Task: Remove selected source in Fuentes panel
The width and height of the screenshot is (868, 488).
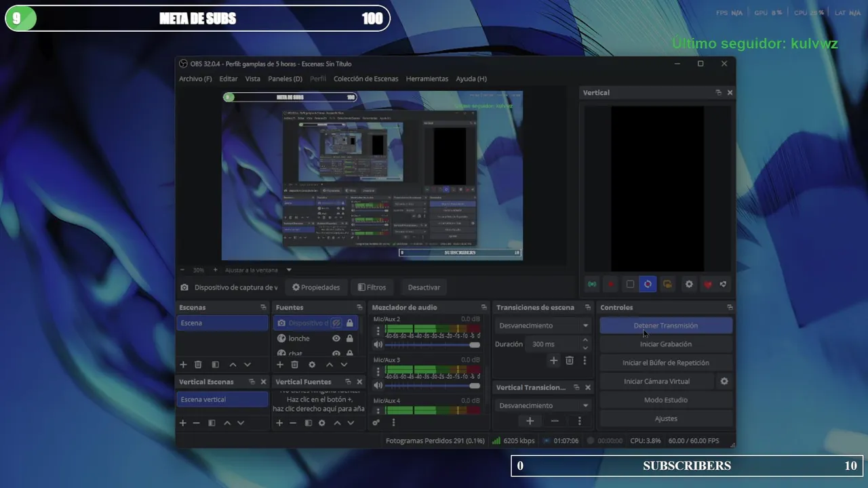Action: [x=295, y=365]
